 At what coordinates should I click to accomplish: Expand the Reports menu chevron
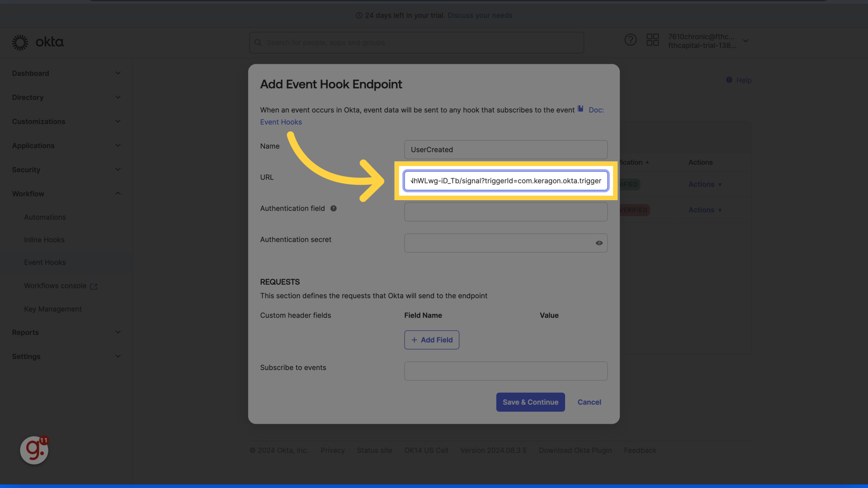(118, 332)
